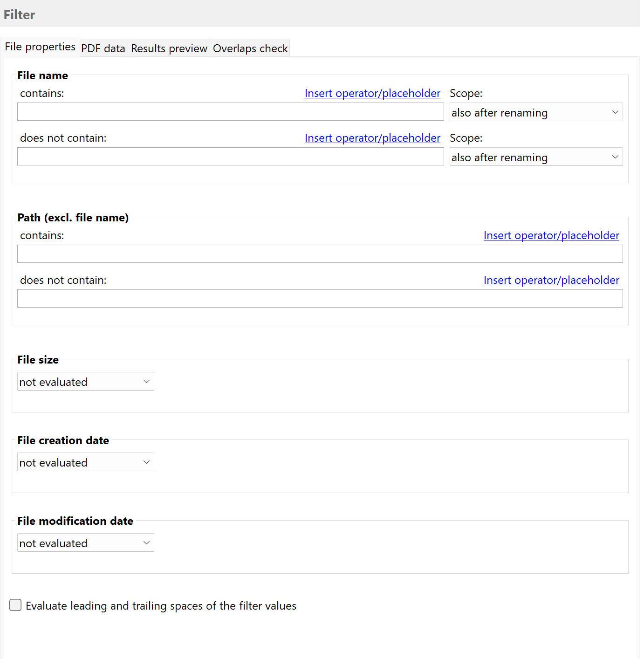Enable evaluating leading and trailing spaces

15,604
